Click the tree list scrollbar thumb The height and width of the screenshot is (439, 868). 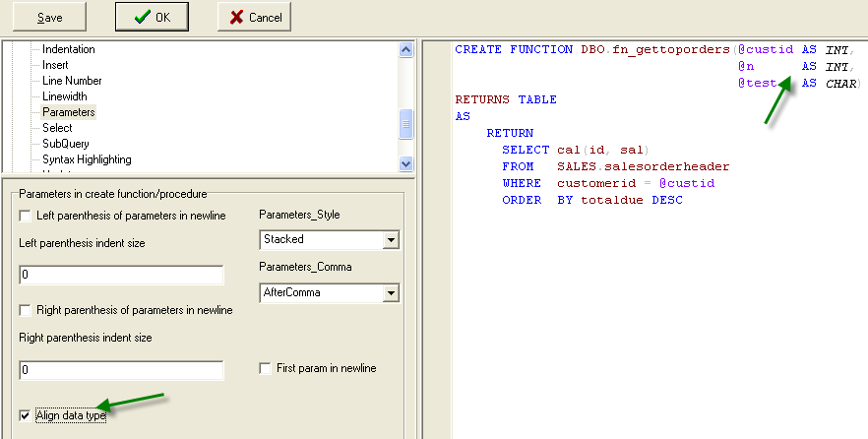tap(405, 125)
